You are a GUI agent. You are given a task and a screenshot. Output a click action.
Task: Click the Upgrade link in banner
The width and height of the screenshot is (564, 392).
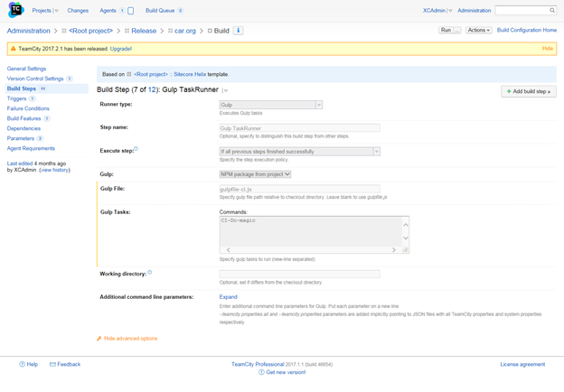(121, 49)
